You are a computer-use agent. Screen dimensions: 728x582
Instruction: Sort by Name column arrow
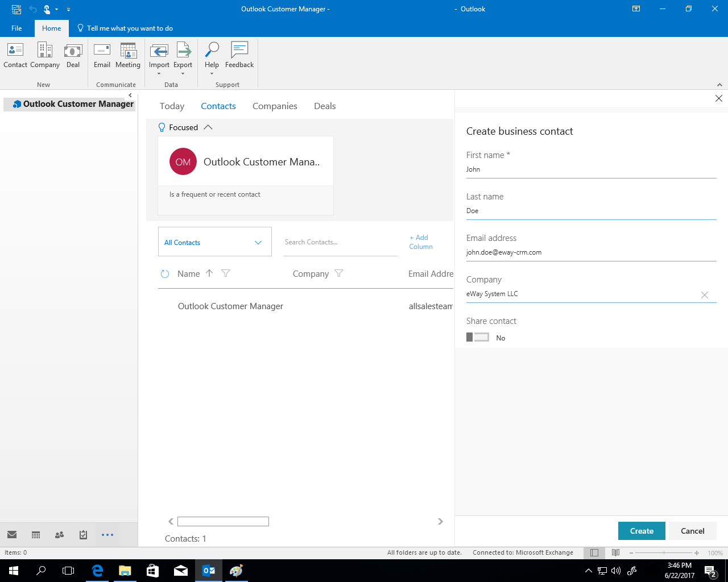[x=209, y=273]
